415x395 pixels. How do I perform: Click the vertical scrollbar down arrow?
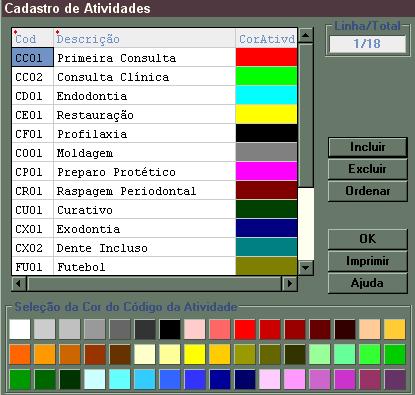pyautogui.click(x=306, y=268)
